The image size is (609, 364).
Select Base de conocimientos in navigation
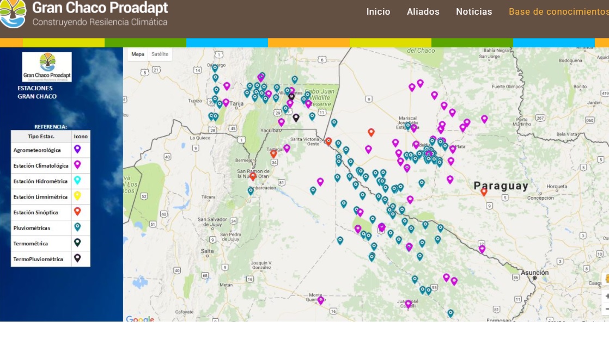(558, 11)
